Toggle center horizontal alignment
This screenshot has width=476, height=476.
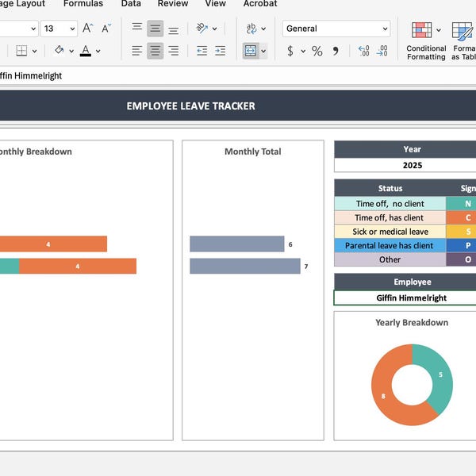point(155,51)
